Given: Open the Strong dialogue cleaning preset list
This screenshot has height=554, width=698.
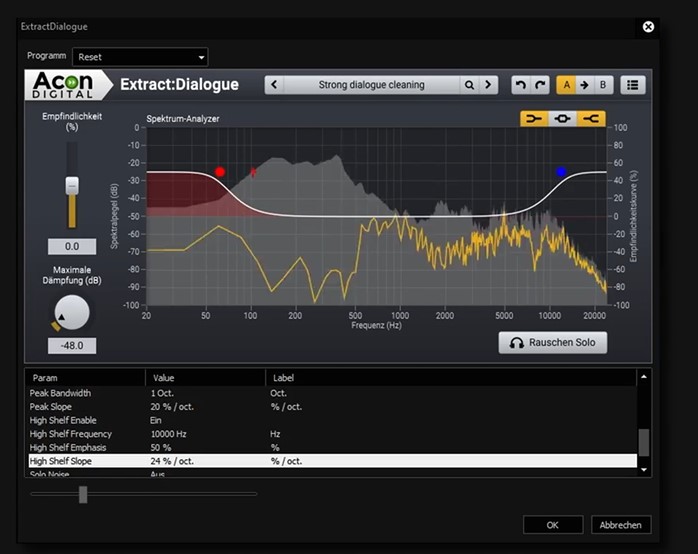Looking at the screenshot, I should [371, 85].
